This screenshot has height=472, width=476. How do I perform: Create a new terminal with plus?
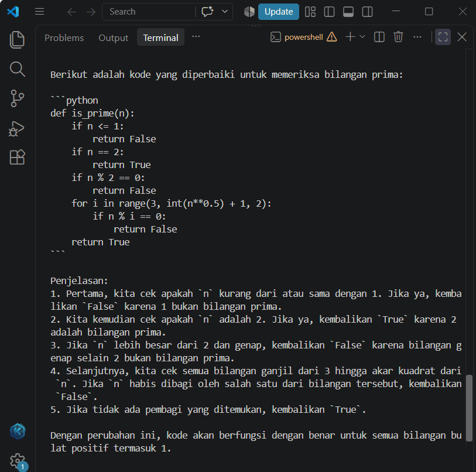pyautogui.click(x=350, y=37)
